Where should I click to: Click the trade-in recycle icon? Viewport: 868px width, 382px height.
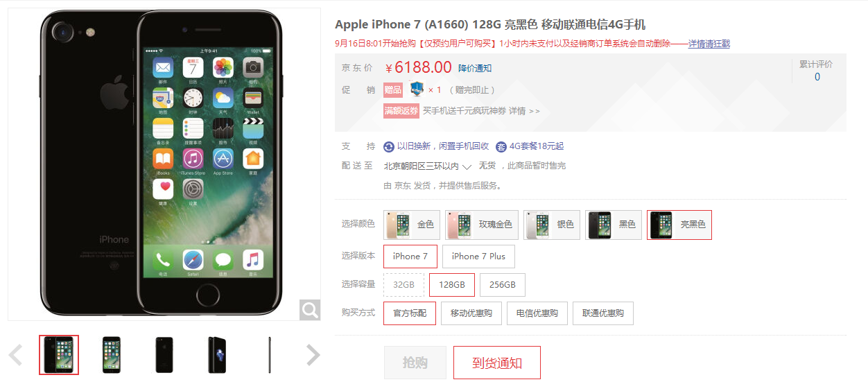tap(389, 146)
